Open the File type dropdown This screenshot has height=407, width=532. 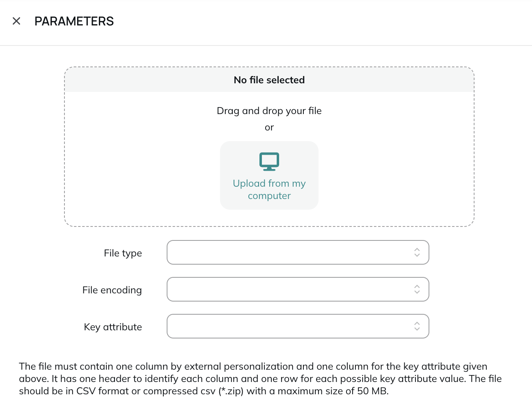pyautogui.click(x=298, y=252)
